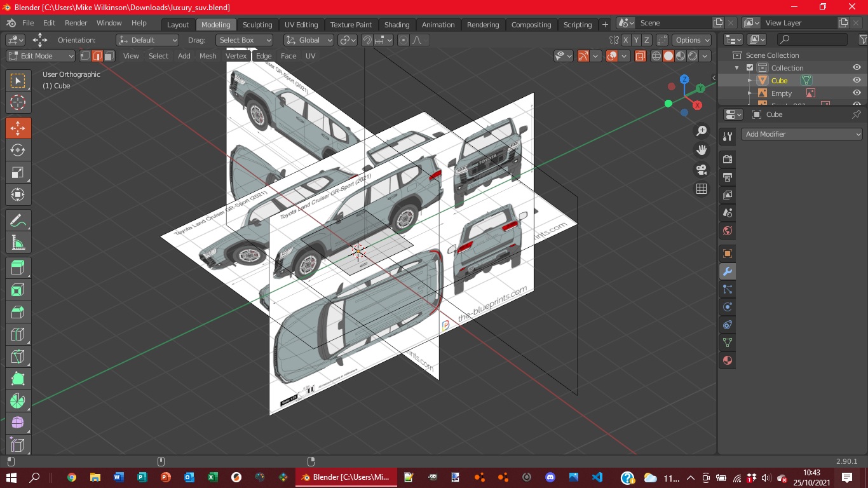Open the Modifier Properties wrench tab
The image size is (868, 488).
[728, 271]
